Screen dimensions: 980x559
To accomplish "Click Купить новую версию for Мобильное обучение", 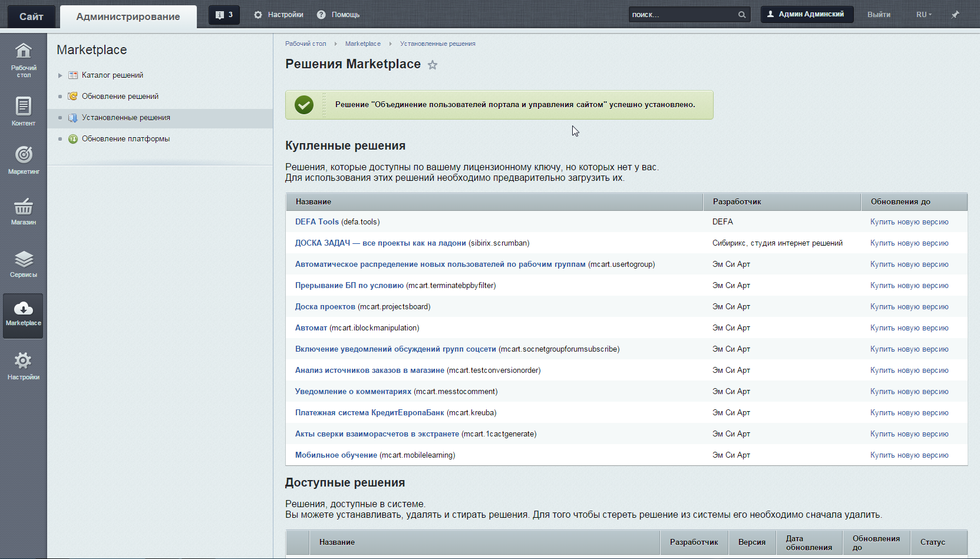I will pos(909,455).
